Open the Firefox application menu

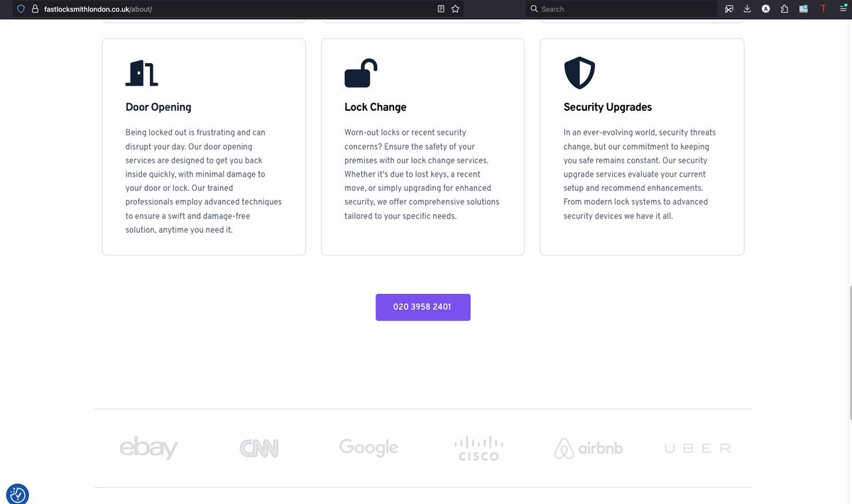pos(842,9)
